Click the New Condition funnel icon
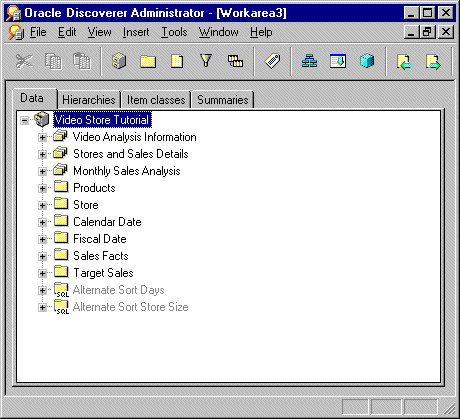460x419 pixels. click(206, 61)
